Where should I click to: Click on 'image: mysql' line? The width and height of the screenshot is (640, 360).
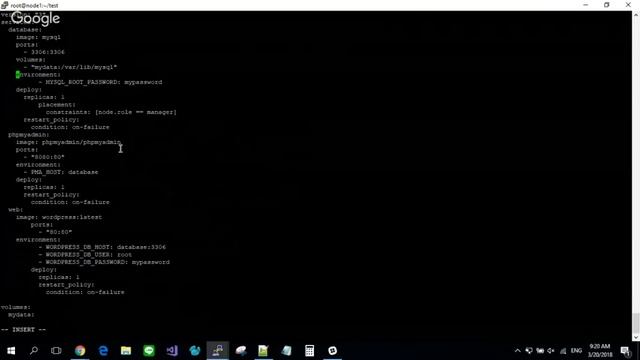click(38, 37)
